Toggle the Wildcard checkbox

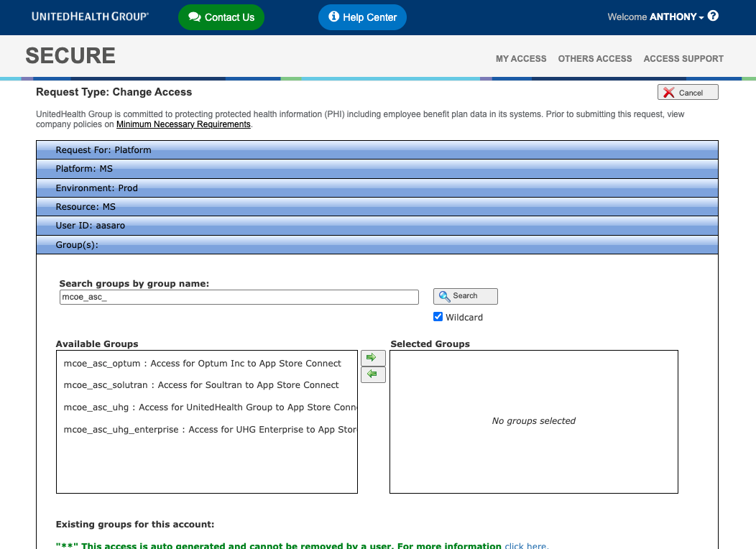pyautogui.click(x=438, y=317)
